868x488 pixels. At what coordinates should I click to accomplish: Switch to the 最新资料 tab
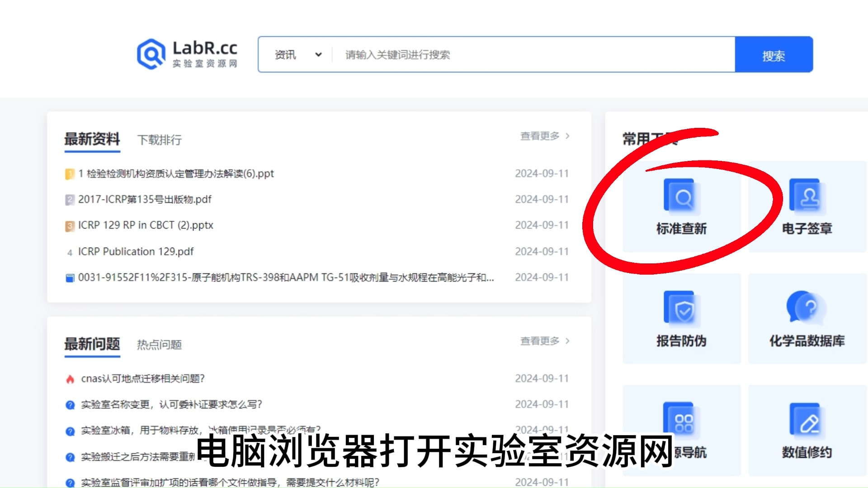point(92,139)
